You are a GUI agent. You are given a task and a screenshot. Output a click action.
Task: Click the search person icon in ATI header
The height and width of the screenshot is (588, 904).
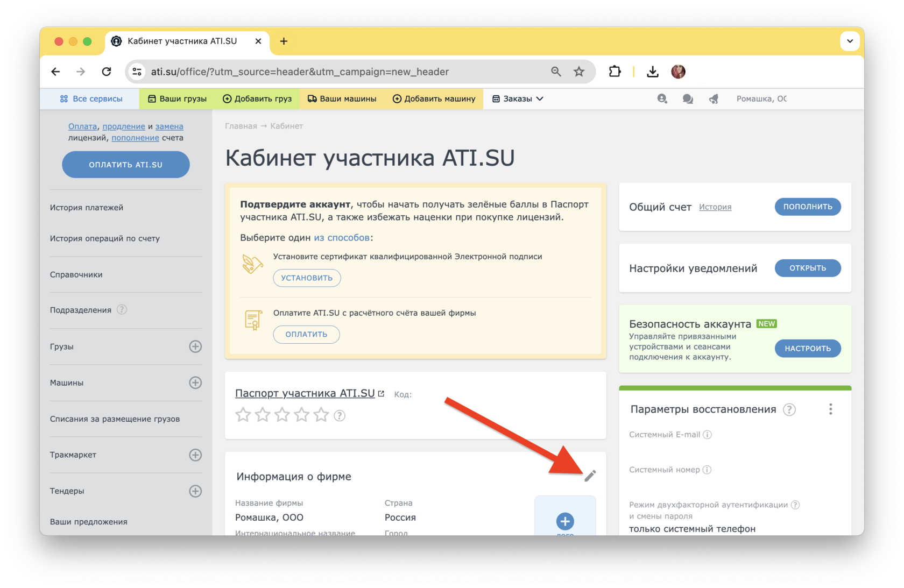point(662,99)
